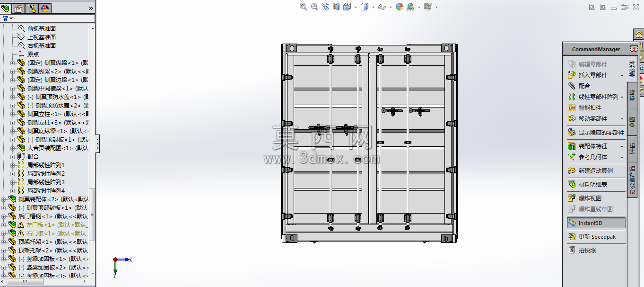
Task: Click the 显示隐藏的零部件 command
Action: click(x=596, y=132)
